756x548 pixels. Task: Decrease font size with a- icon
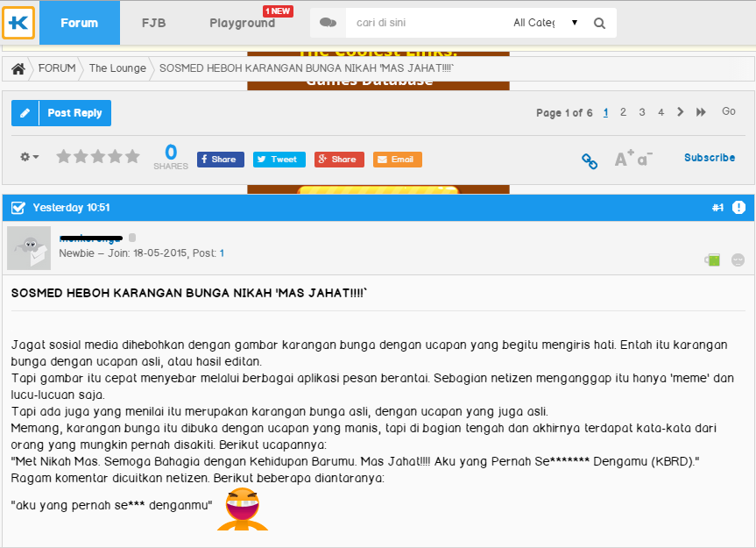(x=644, y=160)
